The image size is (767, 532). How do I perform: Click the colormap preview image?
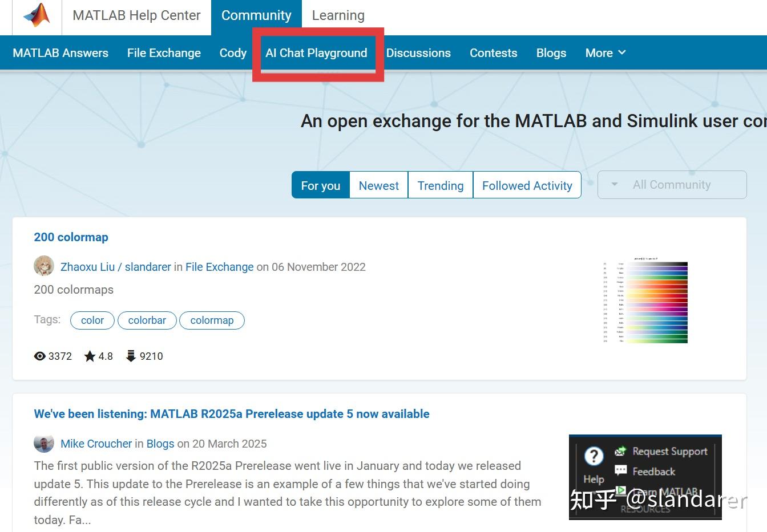[x=645, y=301]
